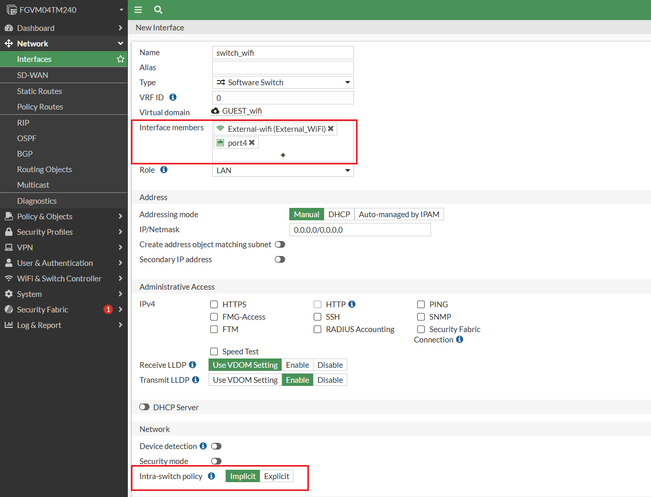Open OSPF in the sidebar
The width and height of the screenshot is (651, 497).
[x=64, y=138]
